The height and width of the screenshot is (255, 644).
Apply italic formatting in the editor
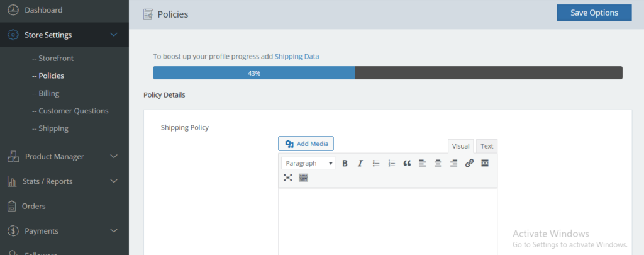[360, 163]
